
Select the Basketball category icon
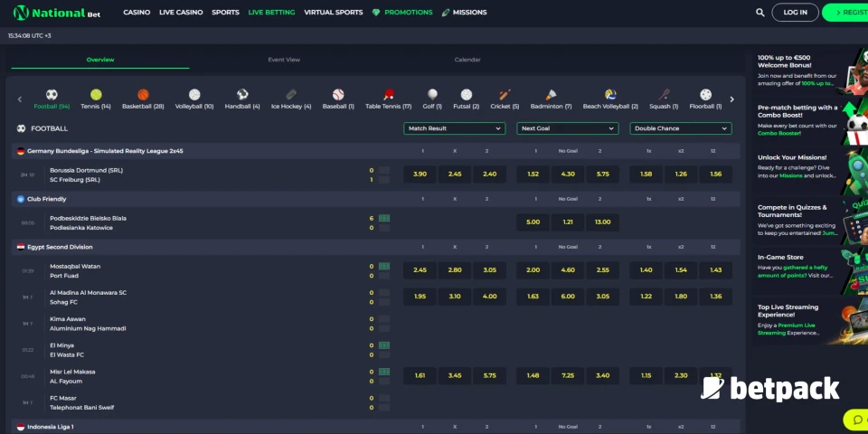tap(143, 95)
